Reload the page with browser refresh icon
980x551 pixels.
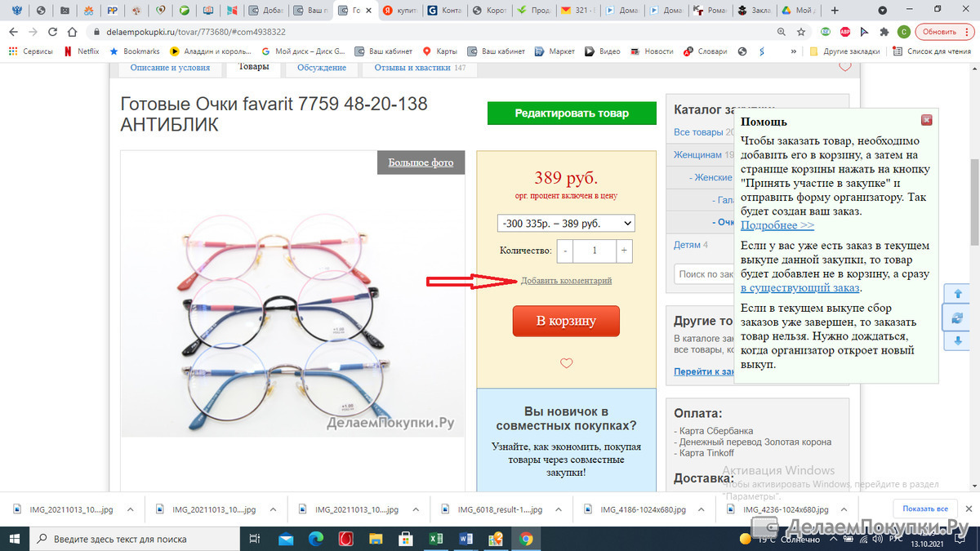(52, 32)
